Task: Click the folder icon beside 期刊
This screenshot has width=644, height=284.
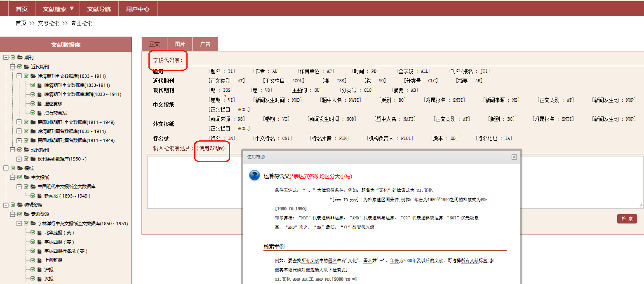Action: (x=20, y=58)
